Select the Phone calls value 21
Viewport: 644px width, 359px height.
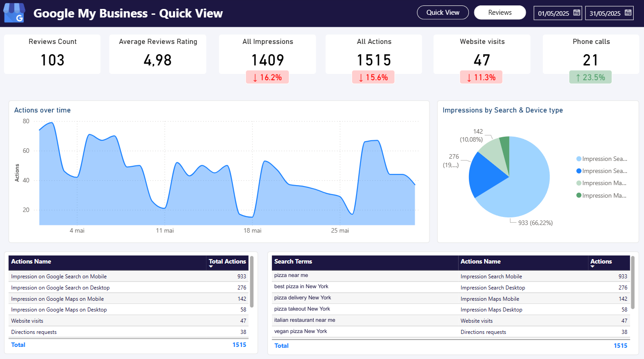pos(591,60)
